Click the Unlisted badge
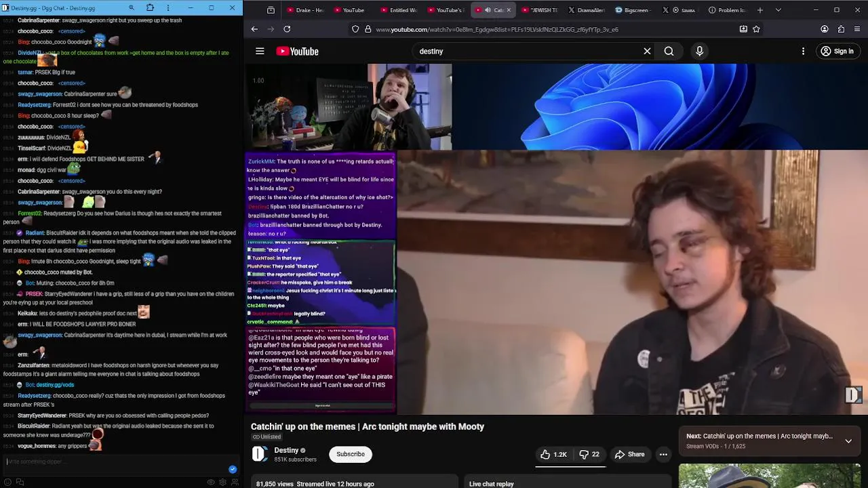 [267, 436]
